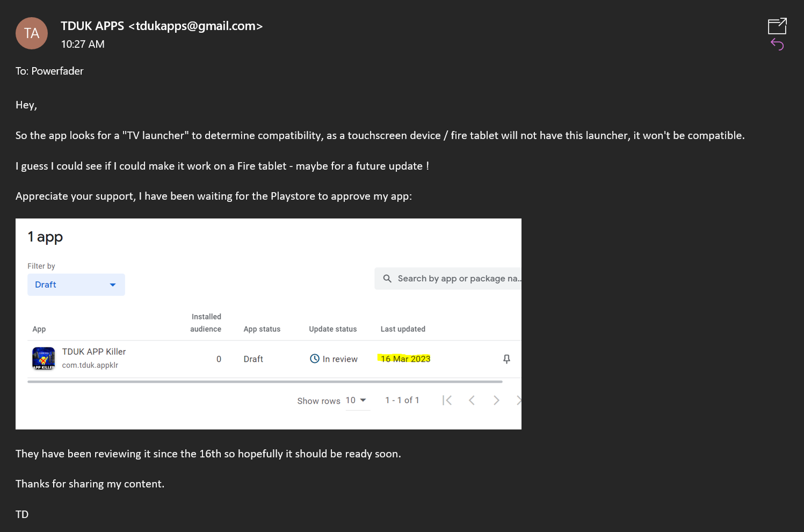Screen dimensions: 804x532
Task: Click the Last updated column header
Action: 403,329
